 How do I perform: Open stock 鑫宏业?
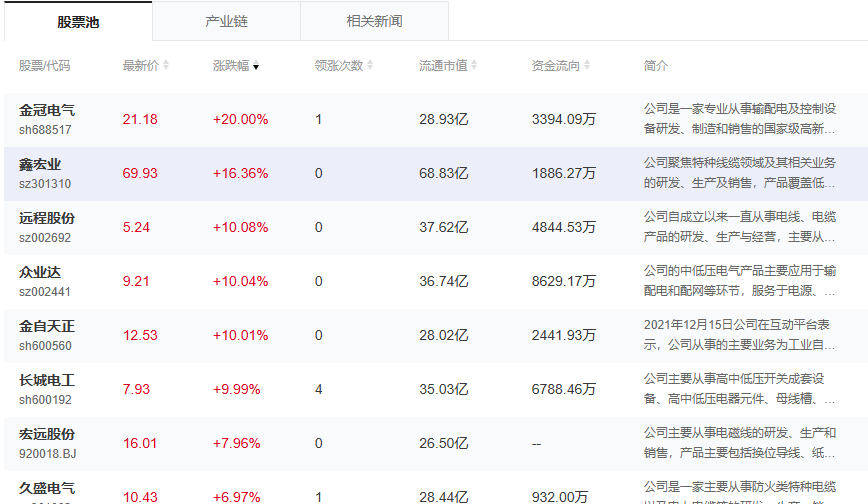click(x=40, y=164)
